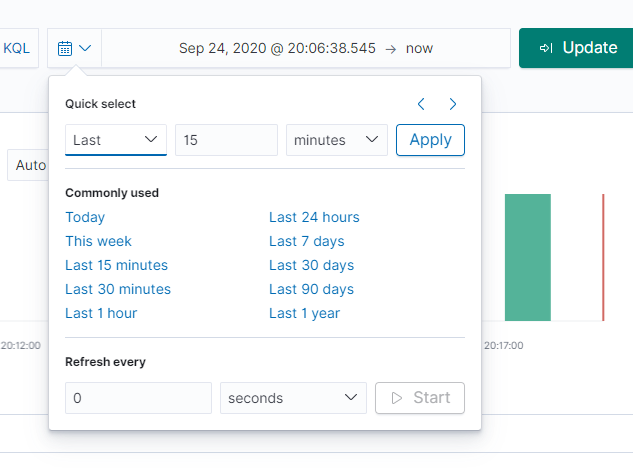Screen dimensions: 633x475
Task: Click the refresh interval value field
Action: pyautogui.click(x=138, y=398)
